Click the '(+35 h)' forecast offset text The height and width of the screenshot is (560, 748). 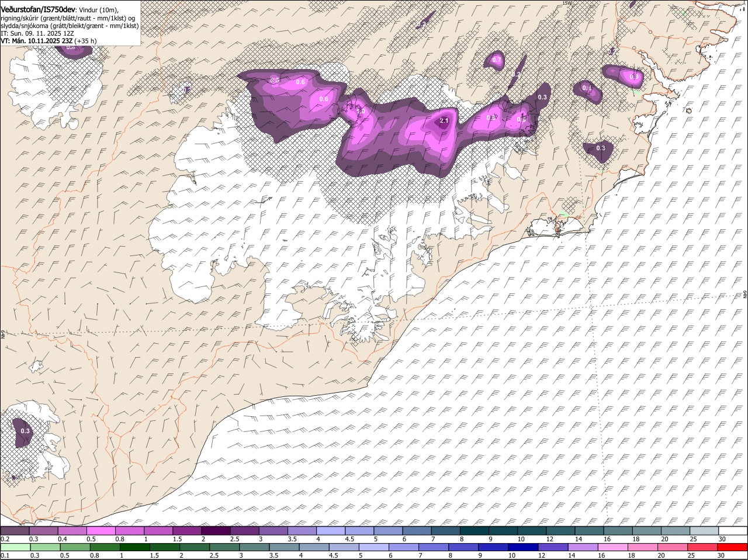[86, 41]
